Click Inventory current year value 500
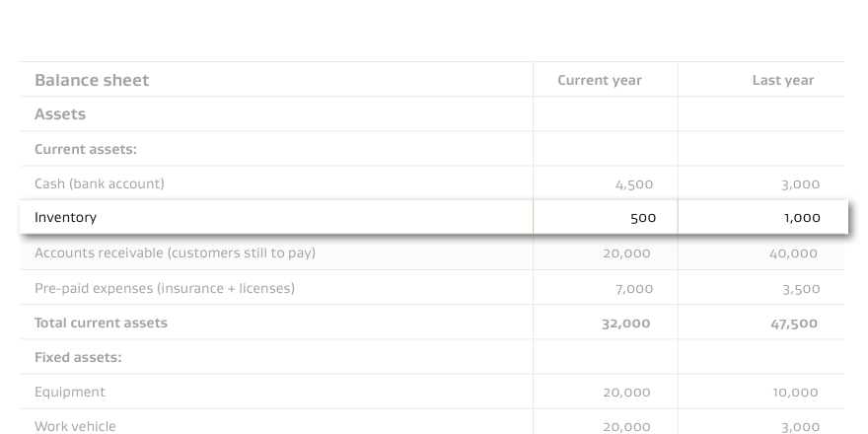The width and height of the screenshot is (868, 434). point(642,218)
